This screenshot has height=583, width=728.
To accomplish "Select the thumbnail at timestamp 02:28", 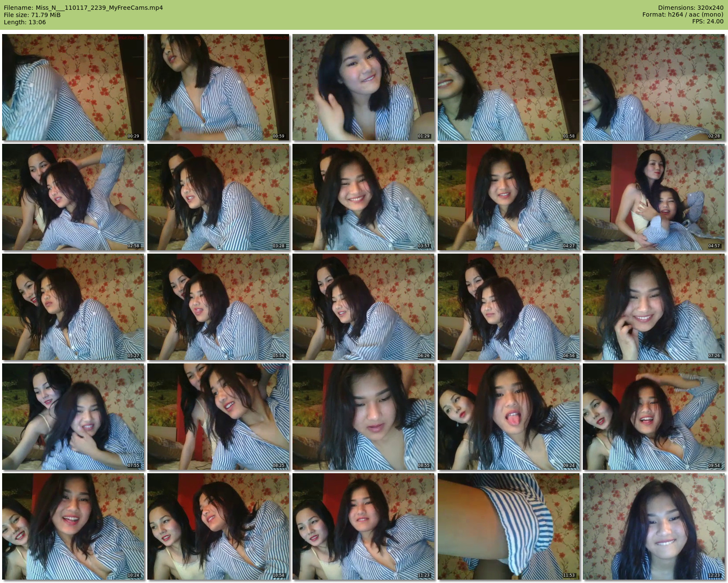I will tap(654, 87).
